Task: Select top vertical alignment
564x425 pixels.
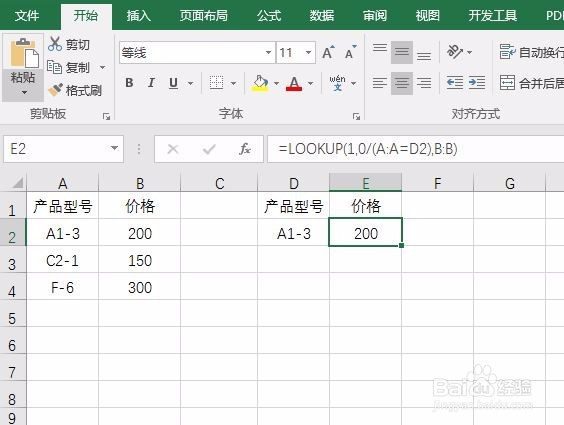Action: point(380,52)
